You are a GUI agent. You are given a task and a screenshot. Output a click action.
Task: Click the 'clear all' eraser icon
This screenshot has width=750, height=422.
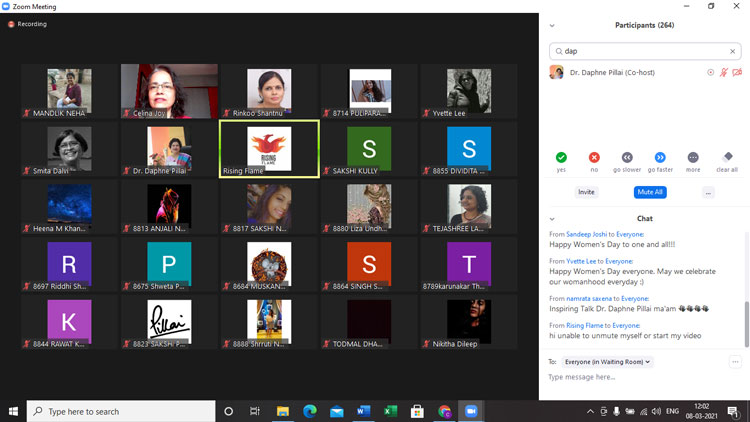(727, 157)
